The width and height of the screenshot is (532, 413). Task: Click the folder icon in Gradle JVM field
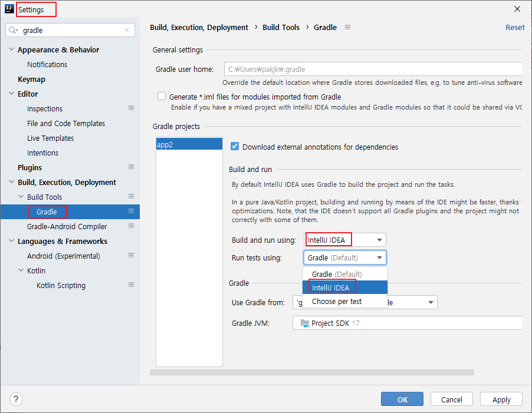pyautogui.click(x=305, y=323)
